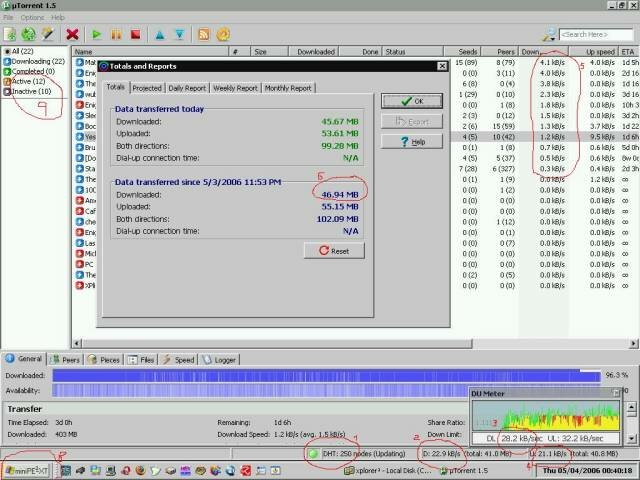Select the Inactive (10) category

27,91
